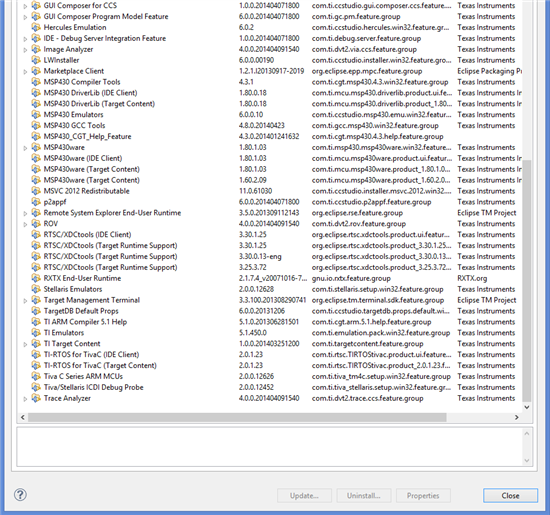Click the RXTX End-User Runtime icon

(x=36, y=278)
